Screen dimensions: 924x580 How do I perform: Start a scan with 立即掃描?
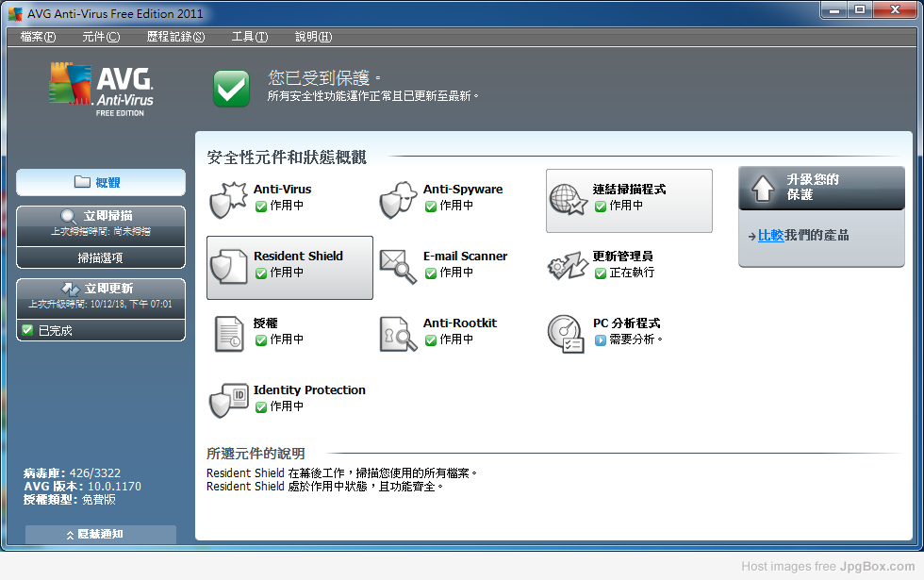101,225
